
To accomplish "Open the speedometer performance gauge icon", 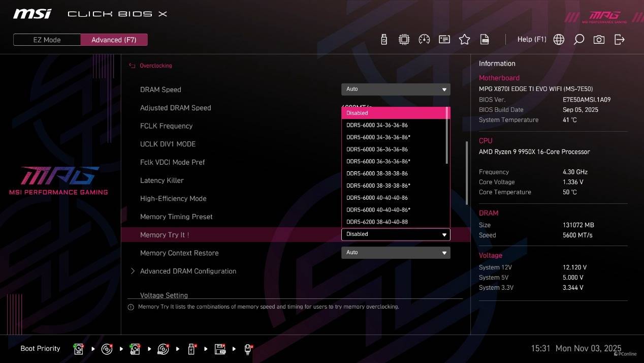I will pyautogui.click(x=424, y=40).
